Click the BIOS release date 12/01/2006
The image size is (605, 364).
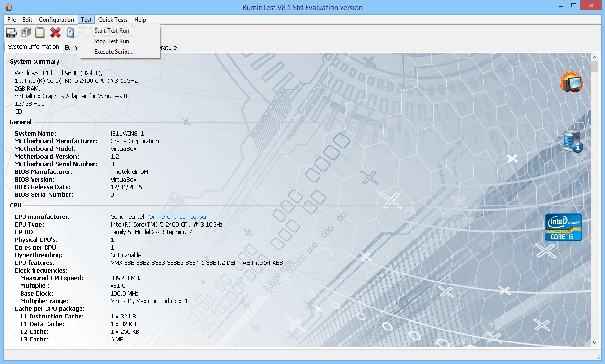(x=126, y=187)
